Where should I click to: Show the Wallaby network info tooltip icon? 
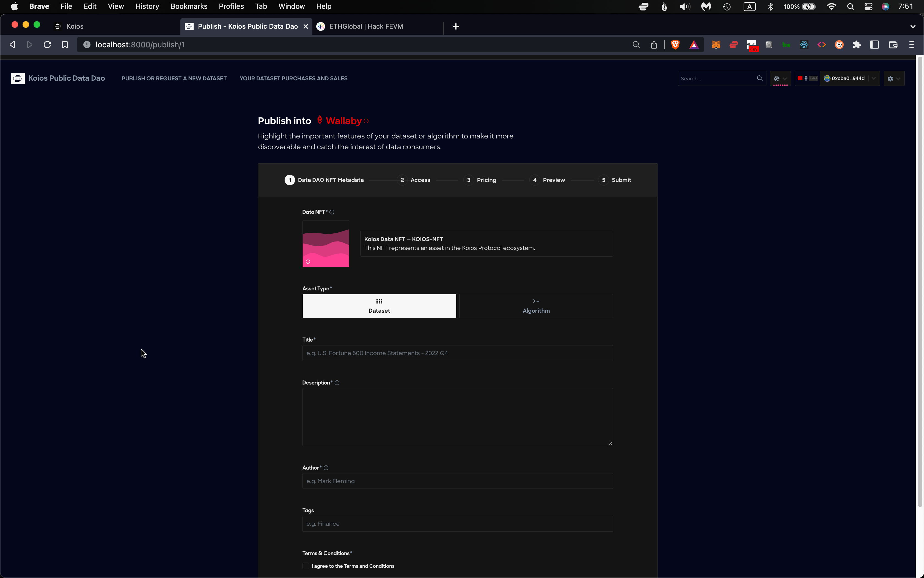pyautogui.click(x=366, y=121)
